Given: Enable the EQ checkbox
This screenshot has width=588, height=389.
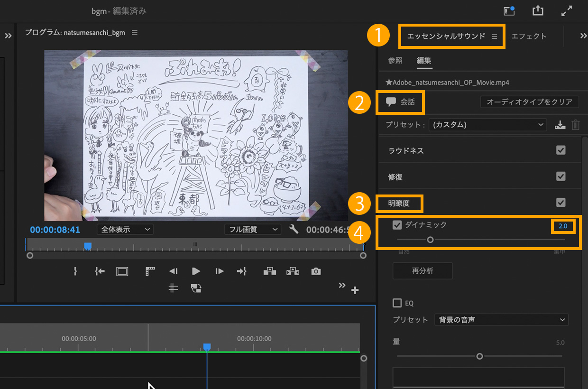Looking at the screenshot, I should [x=397, y=303].
